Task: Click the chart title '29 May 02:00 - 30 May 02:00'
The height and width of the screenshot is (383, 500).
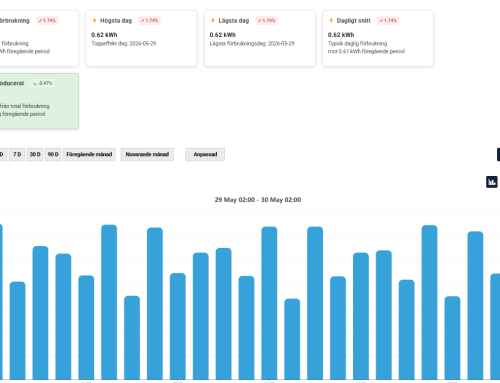Action: point(258,200)
